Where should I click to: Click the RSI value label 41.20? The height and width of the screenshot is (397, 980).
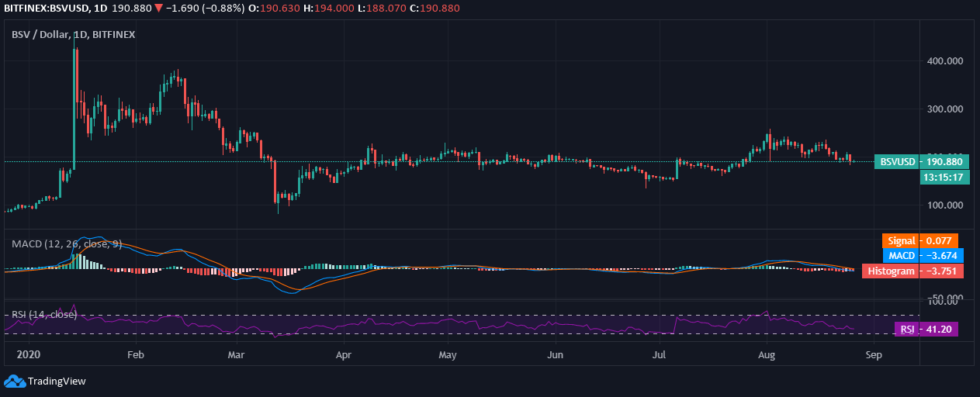(926, 329)
